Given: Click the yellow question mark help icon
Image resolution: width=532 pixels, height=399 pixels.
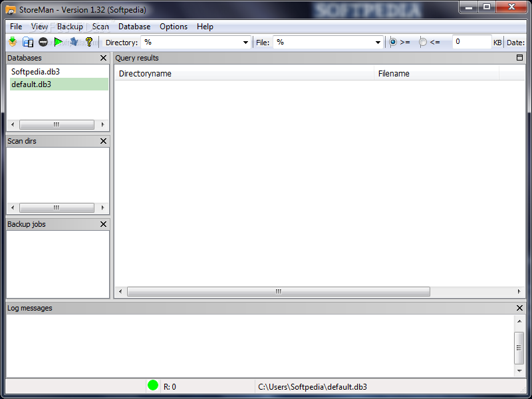Looking at the screenshot, I should [89, 42].
